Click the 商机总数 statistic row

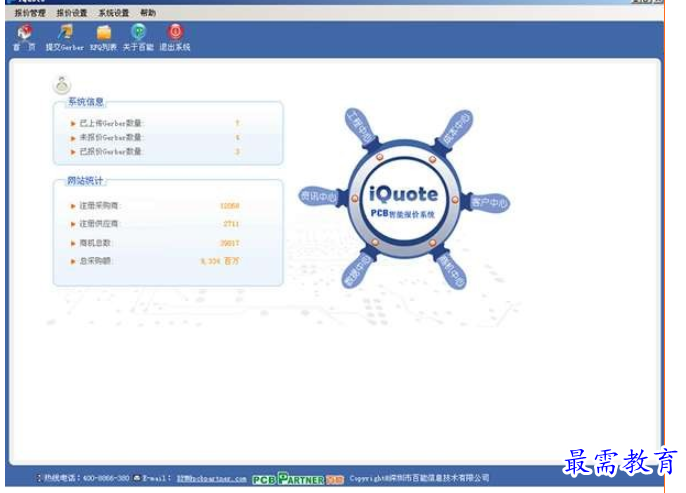click(155, 243)
